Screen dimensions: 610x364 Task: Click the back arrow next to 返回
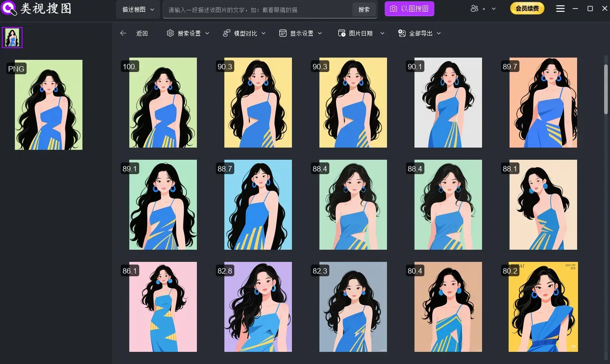coord(123,33)
